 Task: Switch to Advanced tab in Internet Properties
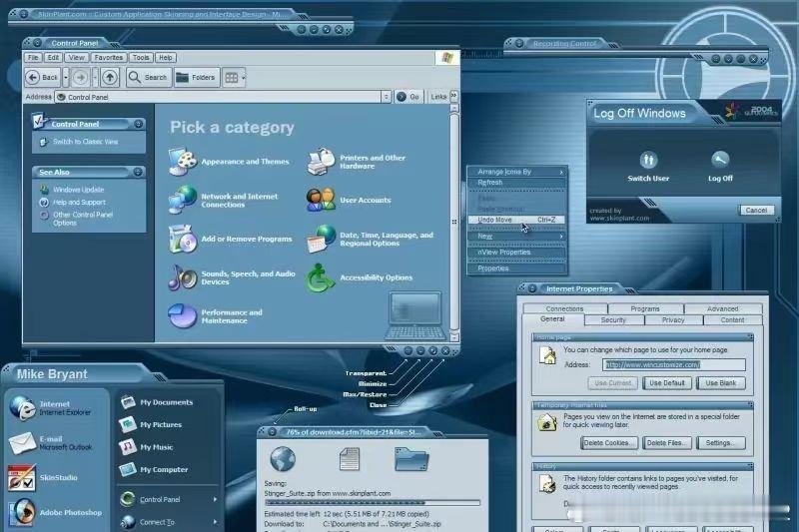tap(722, 308)
